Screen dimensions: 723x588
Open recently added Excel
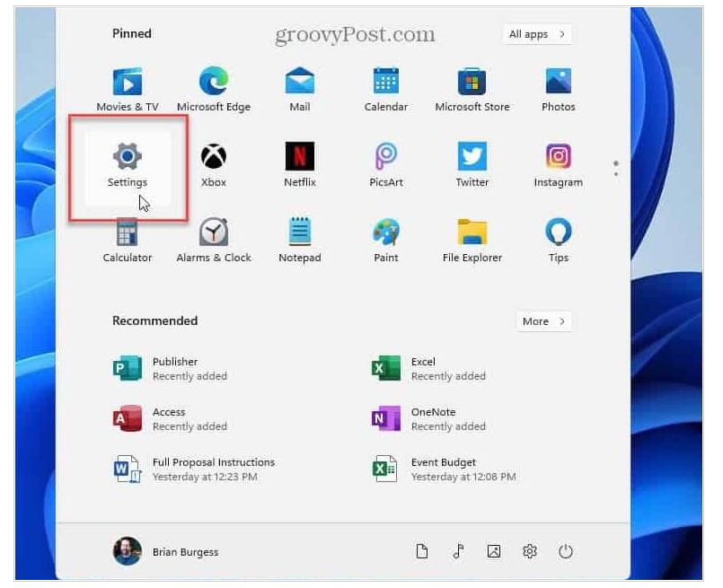(428, 369)
